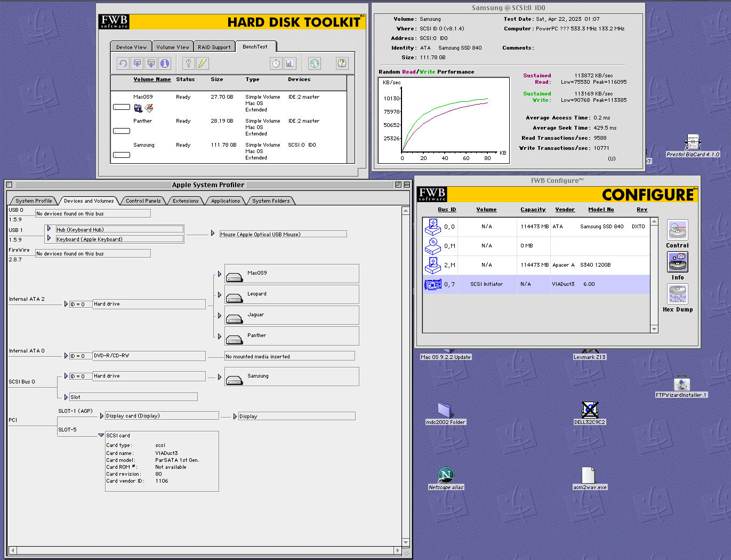Screen dimensions: 731x560
Task: Switch to the Device View tab
Action: [x=131, y=47]
